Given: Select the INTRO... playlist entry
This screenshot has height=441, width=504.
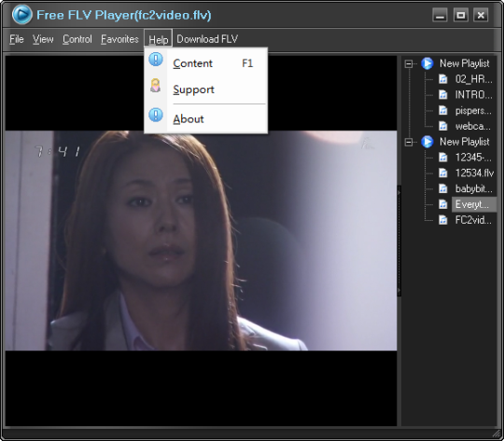Looking at the screenshot, I should coord(473,95).
